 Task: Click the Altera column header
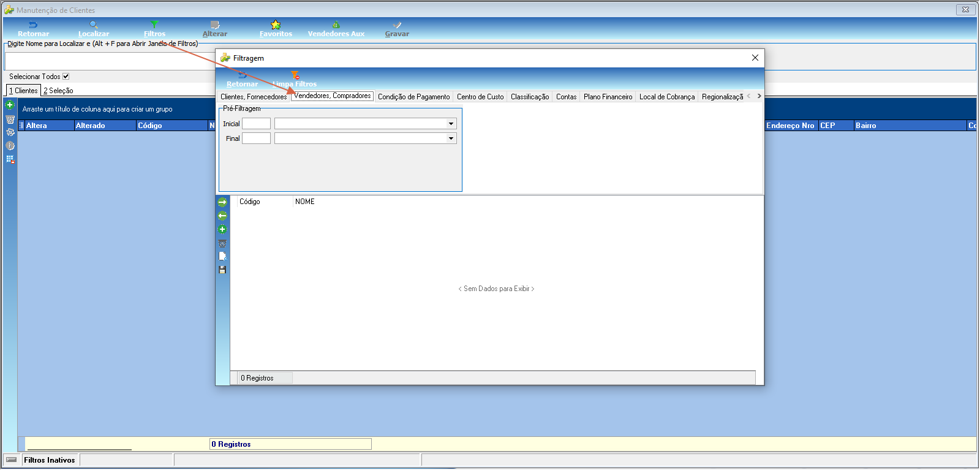tap(49, 126)
